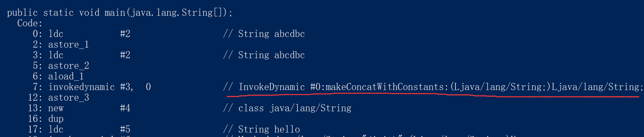Click the 'invokedynamic' instruction
The image size is (644, 137).
coord(81,87)
